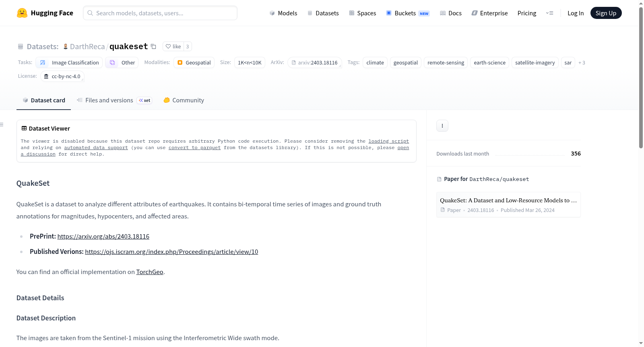Click the Hugging Face logo icon
This screenshot has width=644, height=347.
point(22,13)
